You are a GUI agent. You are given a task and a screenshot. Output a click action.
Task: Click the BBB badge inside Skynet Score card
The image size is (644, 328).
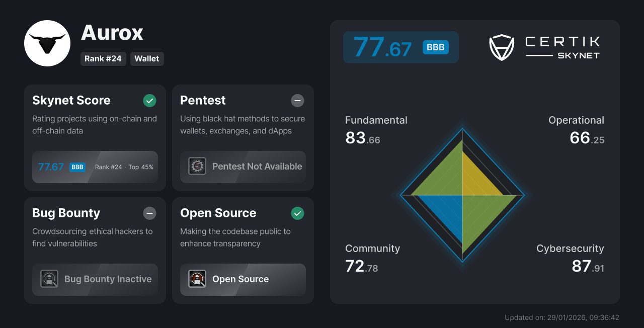pyautogui.click(x=77, y=167)
